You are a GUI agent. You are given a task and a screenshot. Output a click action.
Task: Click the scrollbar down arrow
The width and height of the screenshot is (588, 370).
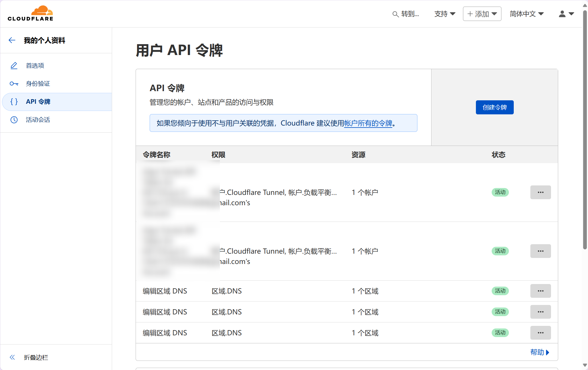click(x=585, y=365)
